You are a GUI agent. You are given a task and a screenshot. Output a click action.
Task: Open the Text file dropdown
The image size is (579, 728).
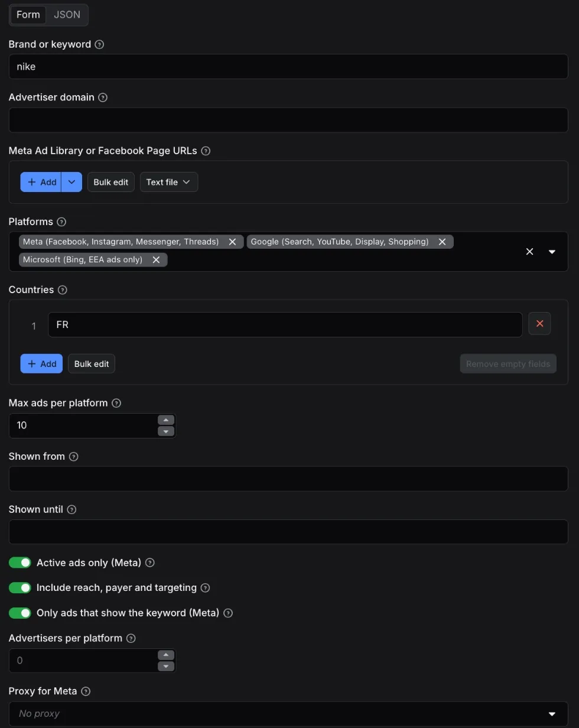168,182
